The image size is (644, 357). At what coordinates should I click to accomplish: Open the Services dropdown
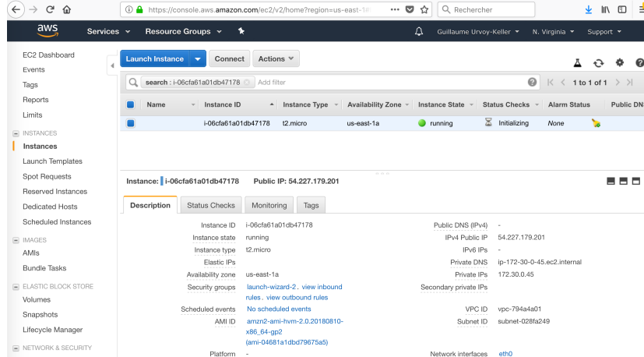click(x=108, y=31)
